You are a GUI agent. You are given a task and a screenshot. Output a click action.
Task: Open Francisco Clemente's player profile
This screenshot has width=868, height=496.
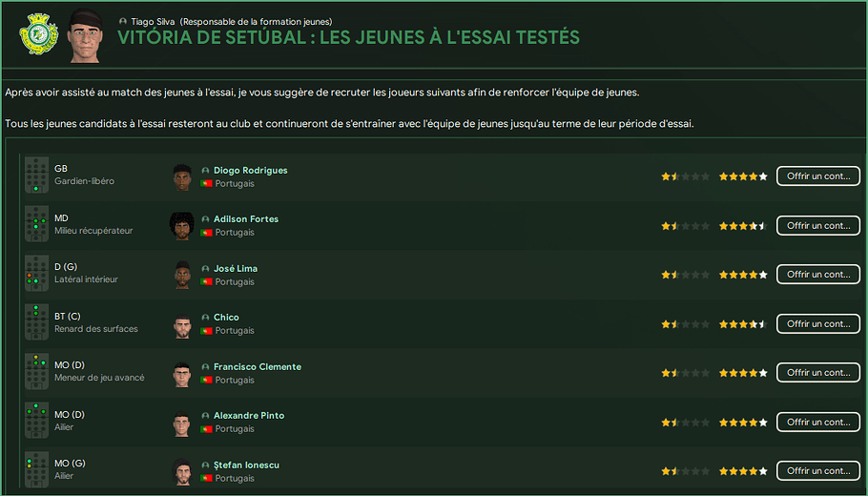[257, 366]
